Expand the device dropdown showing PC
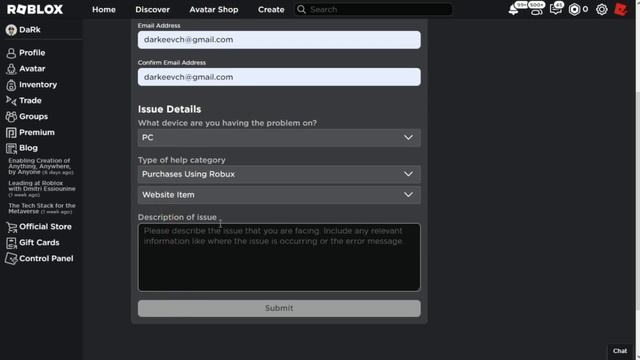Image resolution: width=640 pixels, height=360 pixels. [x=279, y=138]
